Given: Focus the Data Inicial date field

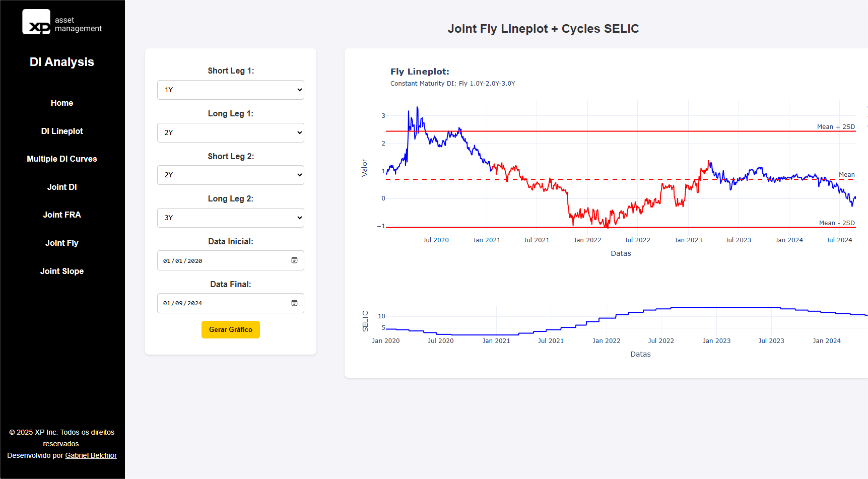Looking at the screenshot, I should [x=231, y=260].
